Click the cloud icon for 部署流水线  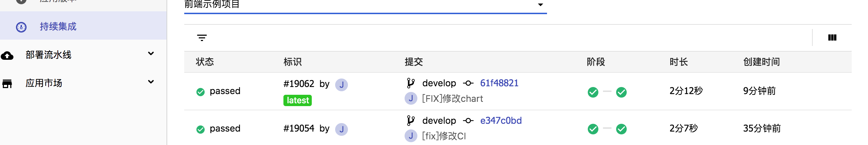click(7, 56)
